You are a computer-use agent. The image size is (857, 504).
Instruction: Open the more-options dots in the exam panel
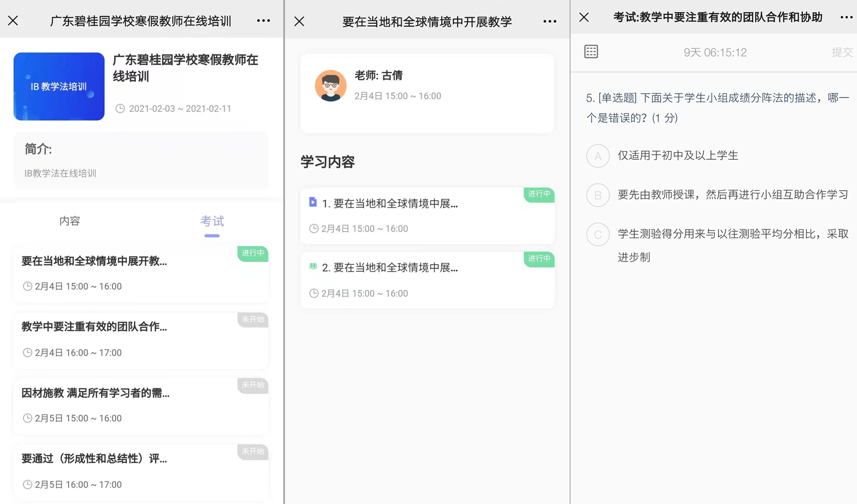click(x=846, y=18)
